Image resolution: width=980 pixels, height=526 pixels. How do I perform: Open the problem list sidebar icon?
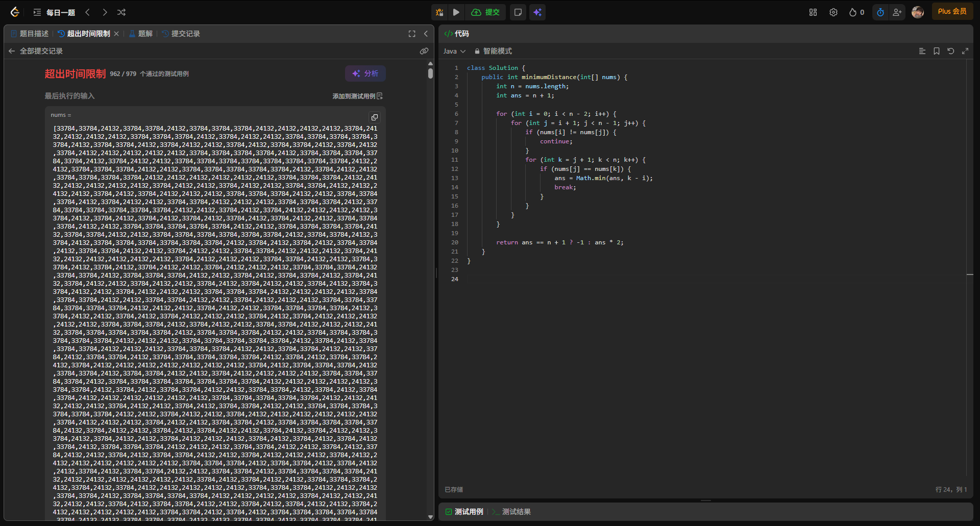pos(37,12)
